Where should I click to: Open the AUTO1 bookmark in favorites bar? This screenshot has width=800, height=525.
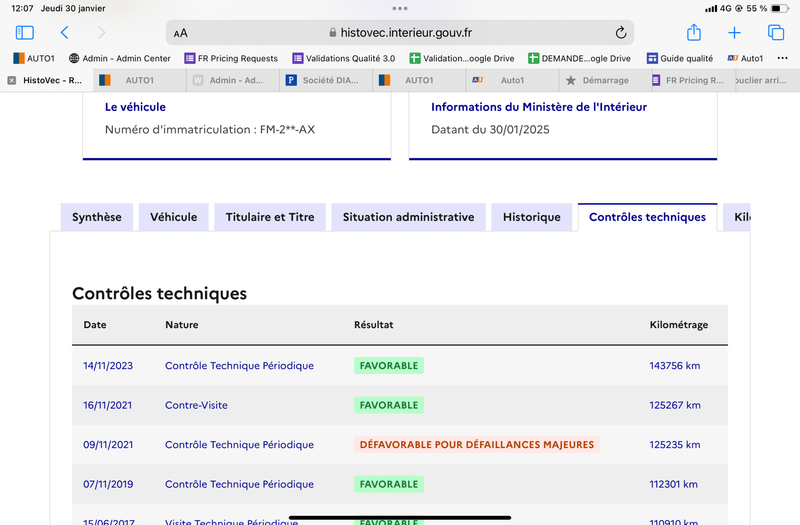34,58
